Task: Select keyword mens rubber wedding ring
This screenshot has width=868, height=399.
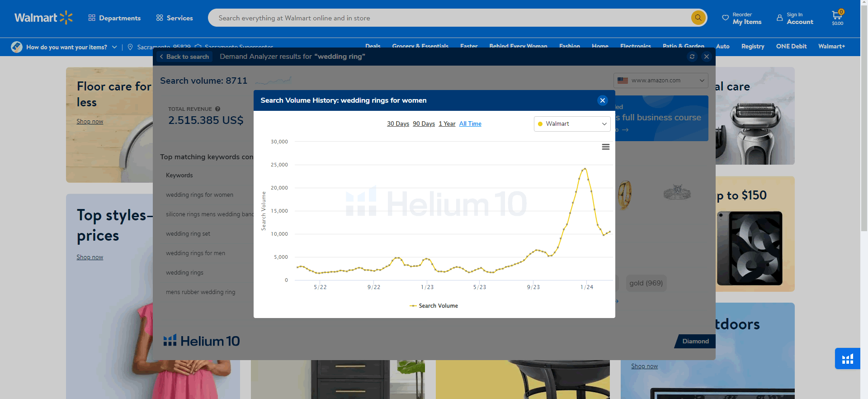Action: [200, 292]
